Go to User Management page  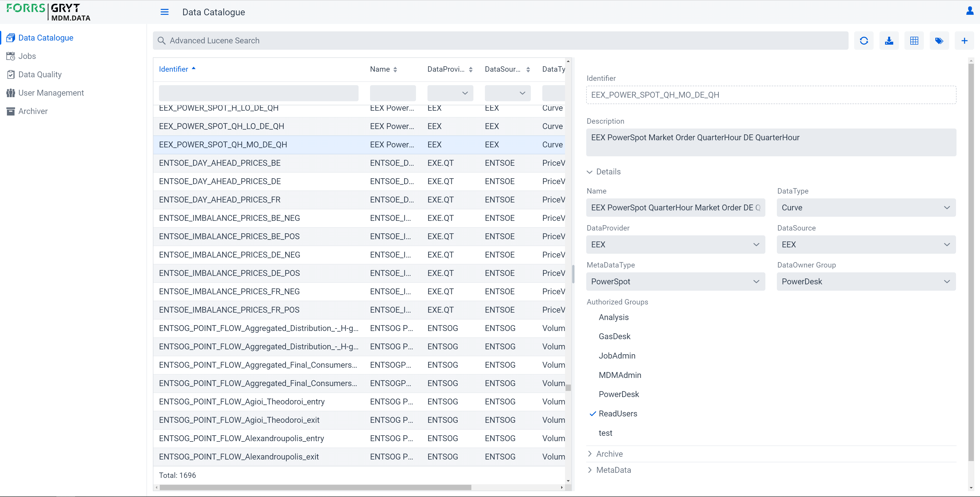(x=51, y=93)
